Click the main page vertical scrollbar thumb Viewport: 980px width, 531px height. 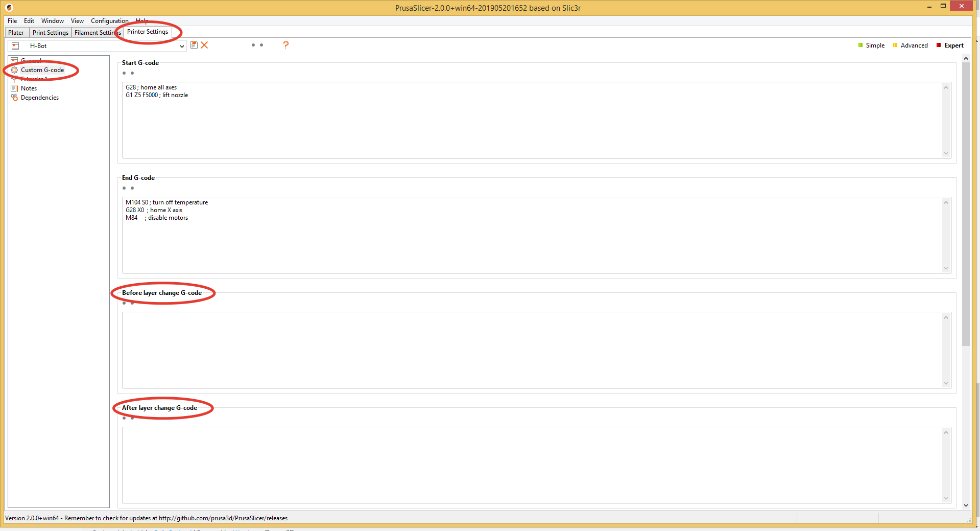tap(966, 204)
